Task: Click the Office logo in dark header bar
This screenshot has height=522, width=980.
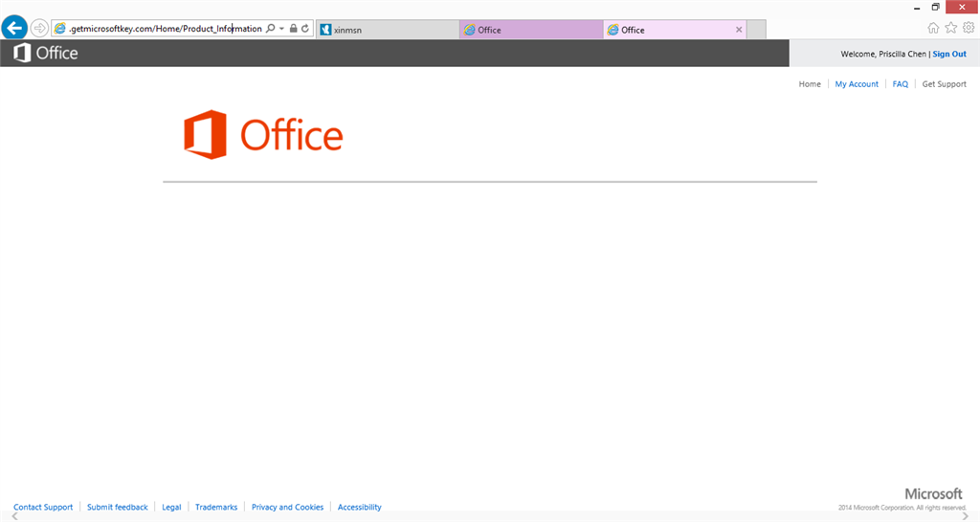Action: click(x=46, y=53)
